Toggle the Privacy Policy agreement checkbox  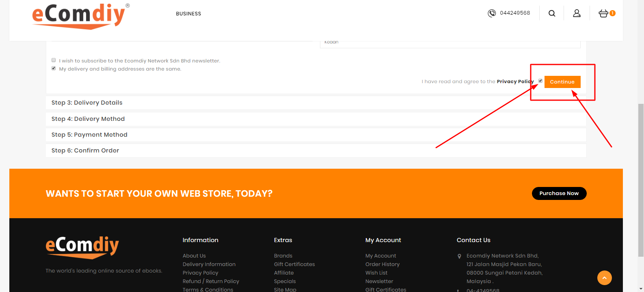coord(540,81)
